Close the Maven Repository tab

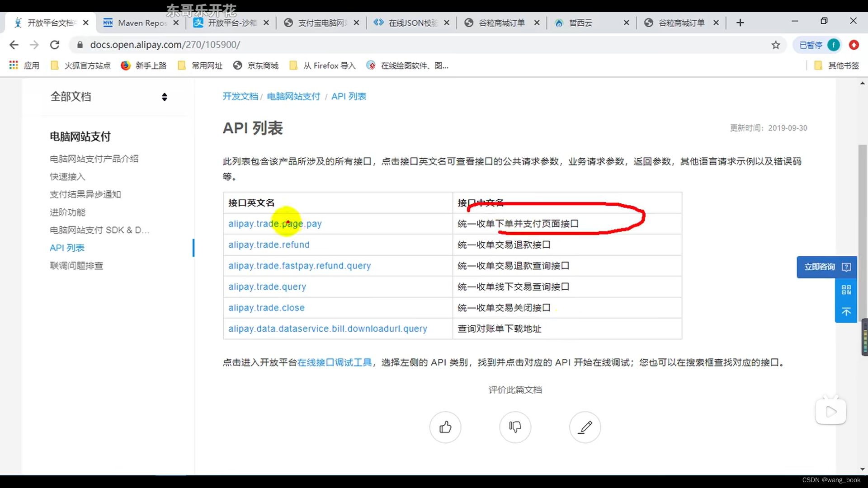tap(176, 23)
